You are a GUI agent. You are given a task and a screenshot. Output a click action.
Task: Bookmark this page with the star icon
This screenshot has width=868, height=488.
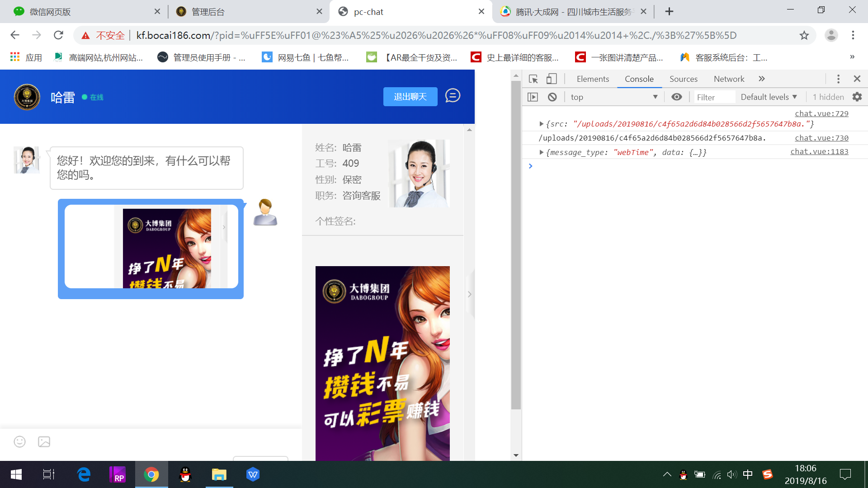point(804,35)
